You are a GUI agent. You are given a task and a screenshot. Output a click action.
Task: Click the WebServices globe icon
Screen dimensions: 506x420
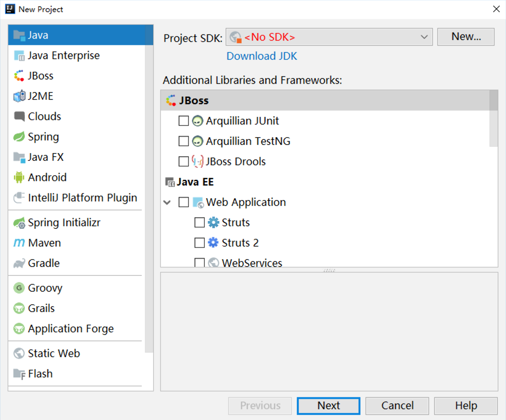pyautogui.click(x=213, y=262)
